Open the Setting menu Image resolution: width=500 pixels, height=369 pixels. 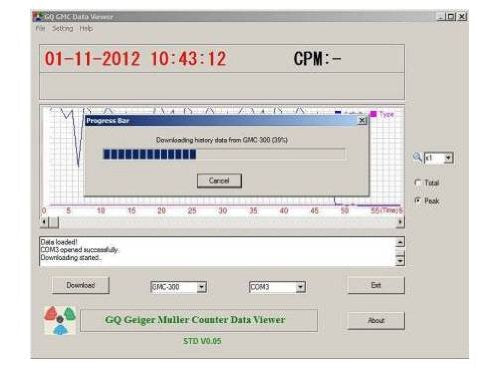(x=62, y=28)
